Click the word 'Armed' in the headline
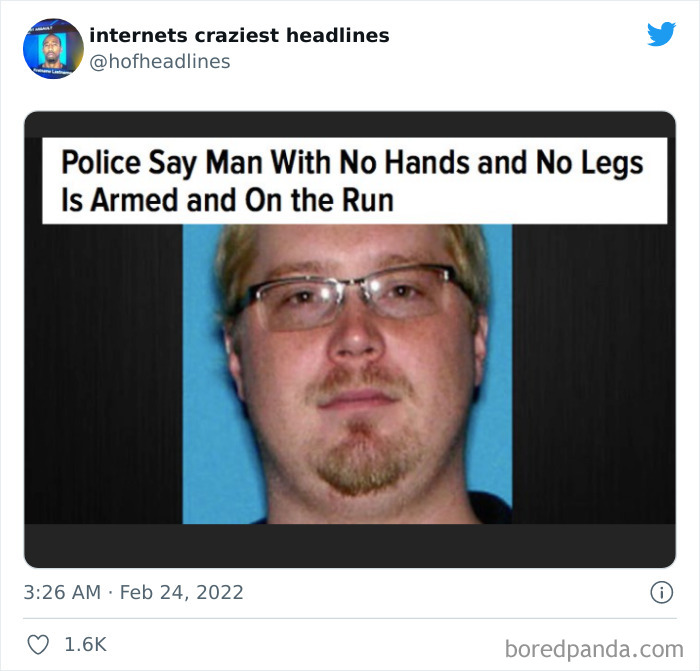The image size is (700, 671). click(135, 200)
